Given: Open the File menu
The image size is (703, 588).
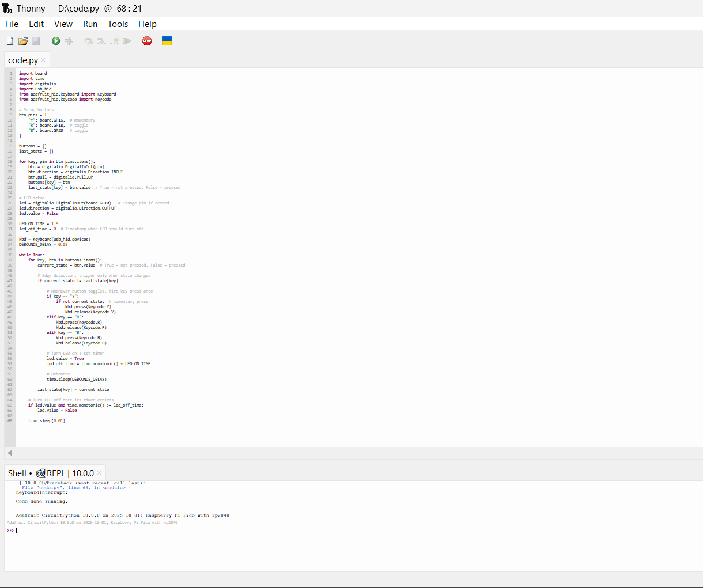Looking at the screenshot, I should click(x=12, y=24).
